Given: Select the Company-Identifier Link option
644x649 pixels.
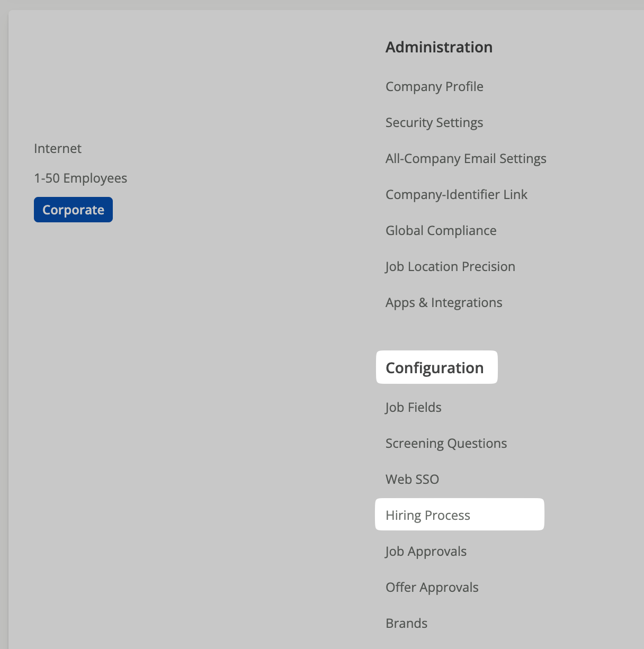Looking at the screenshot, I should point(457,194).
